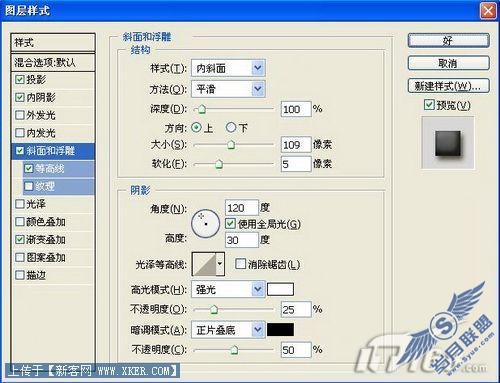
Task: Enable the 光泽 satin checkbox
Action: point(20,204)
